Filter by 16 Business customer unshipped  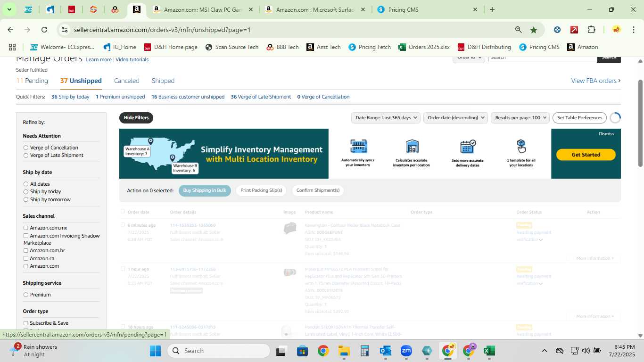188,97
